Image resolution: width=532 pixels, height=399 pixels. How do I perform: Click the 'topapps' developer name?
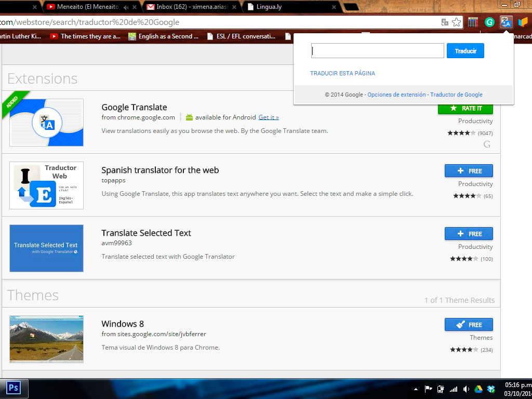113,180
